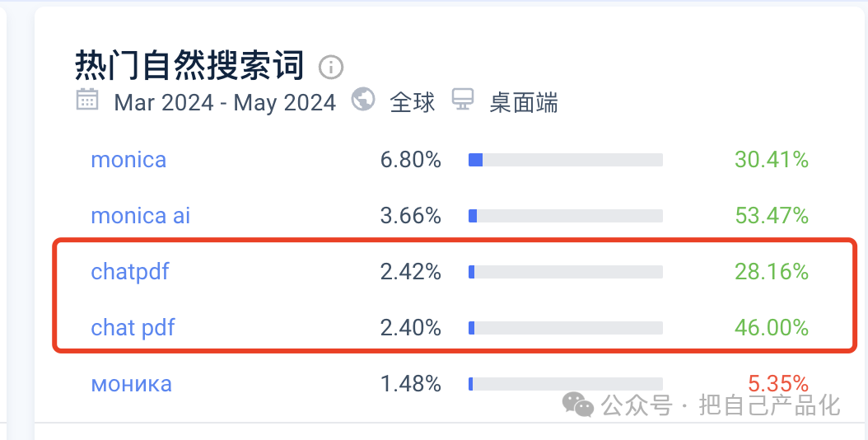
Task: Open the "monica" keyword link
Action: 128,160
